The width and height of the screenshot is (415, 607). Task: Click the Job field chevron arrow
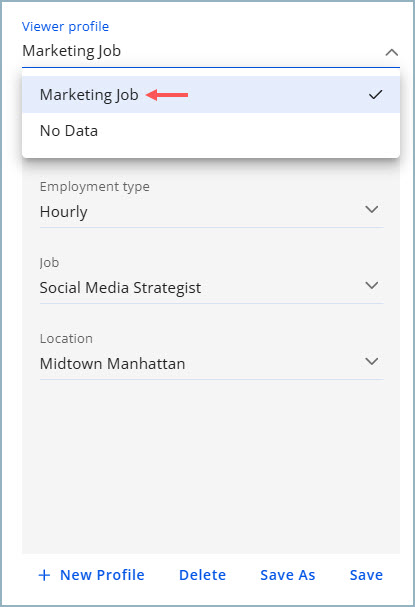[372, 285]
